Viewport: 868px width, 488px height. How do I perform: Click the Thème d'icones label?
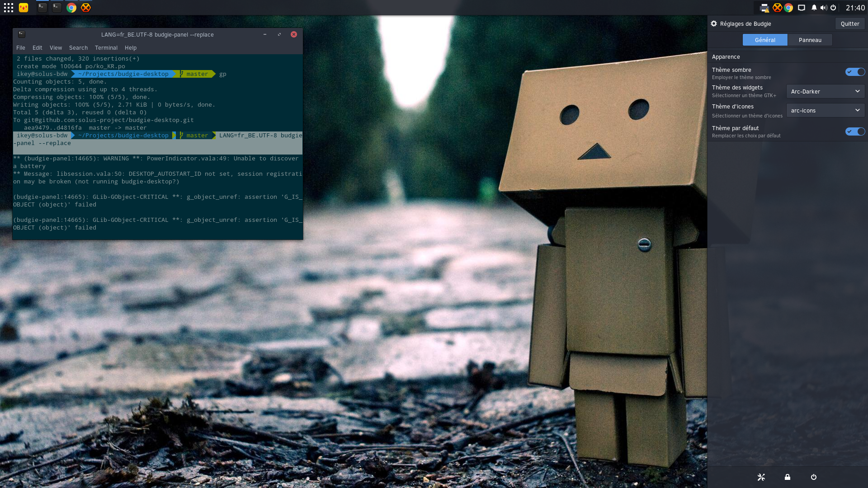point(732,107)
